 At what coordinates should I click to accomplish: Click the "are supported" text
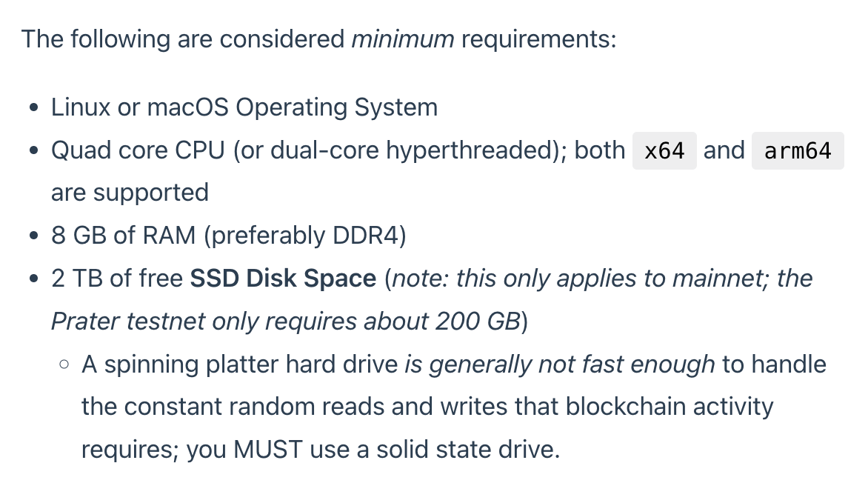click(130, 193)
